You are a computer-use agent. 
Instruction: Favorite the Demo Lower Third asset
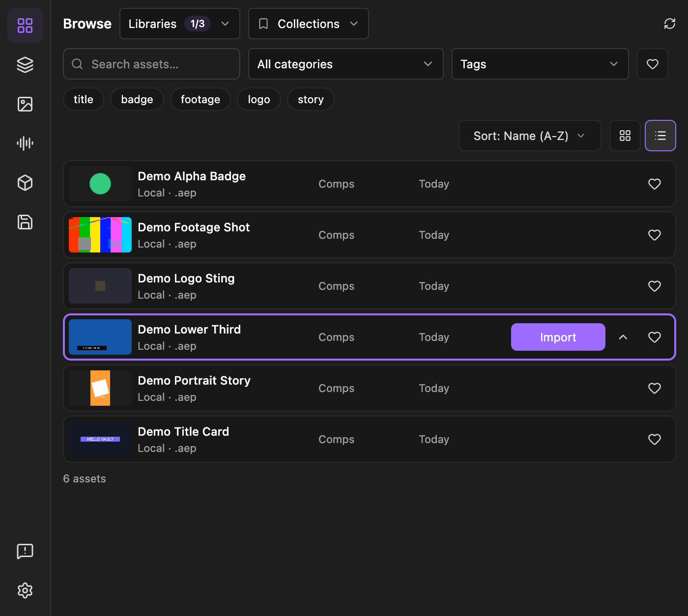[x=655, y=337]
